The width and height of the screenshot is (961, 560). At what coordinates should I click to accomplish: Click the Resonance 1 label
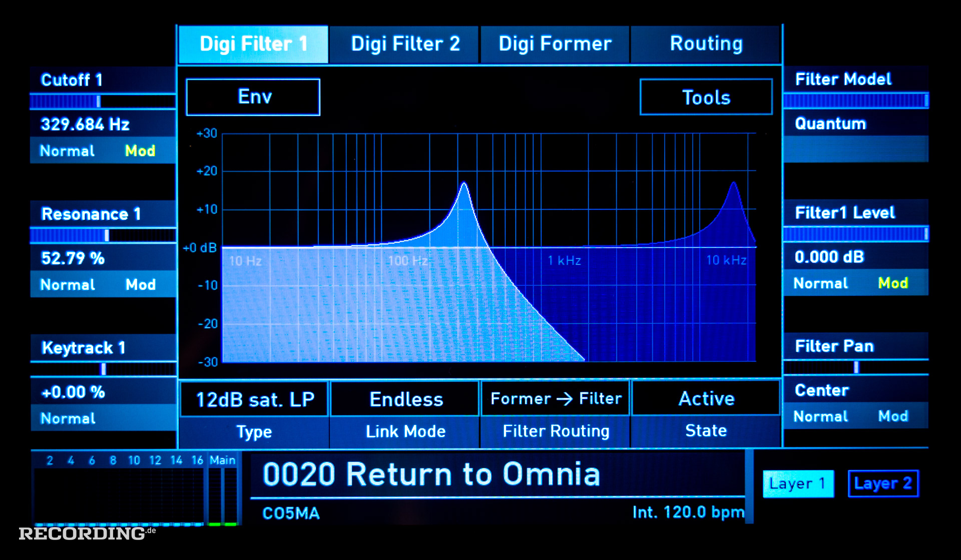click(91, 214)
